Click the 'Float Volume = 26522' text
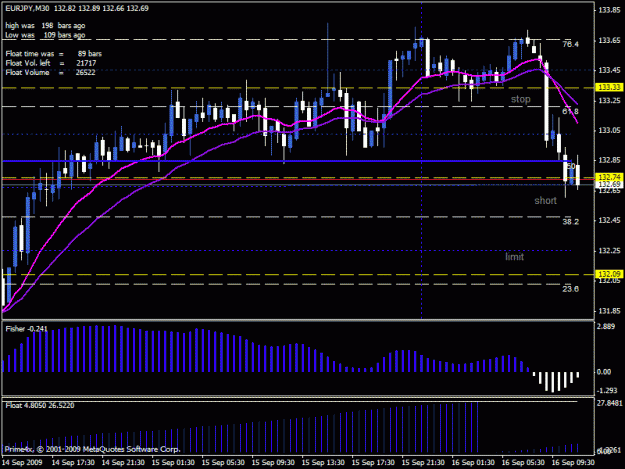The width and height of the screenshot is (625, 469). tap(50, 73)
